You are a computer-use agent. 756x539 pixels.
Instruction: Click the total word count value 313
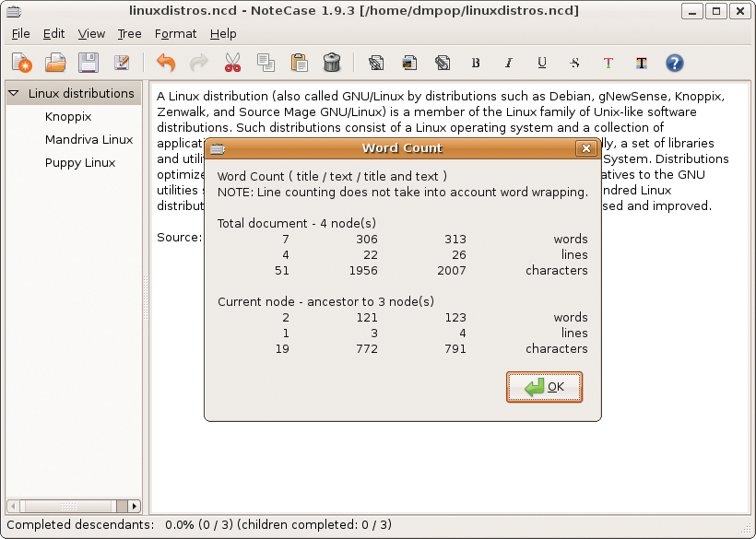coord(455,239)
